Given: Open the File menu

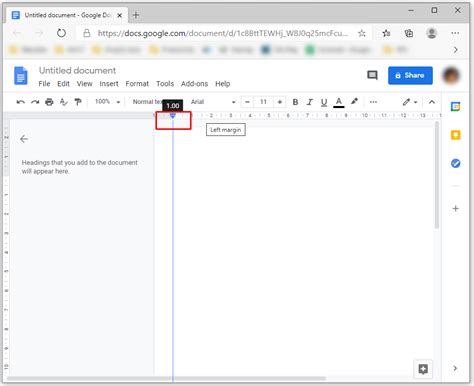Looking at the screenshot, I should pyautogui.click(x=44, y=84).
